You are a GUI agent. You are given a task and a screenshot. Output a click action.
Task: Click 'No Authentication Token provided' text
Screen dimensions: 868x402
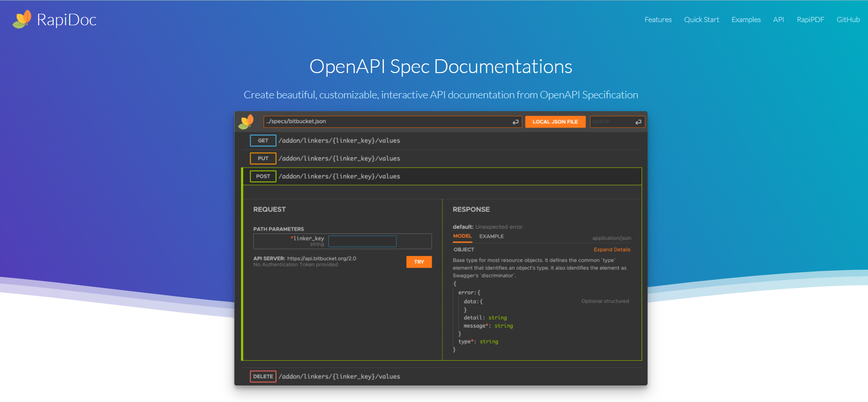(296, 265)
